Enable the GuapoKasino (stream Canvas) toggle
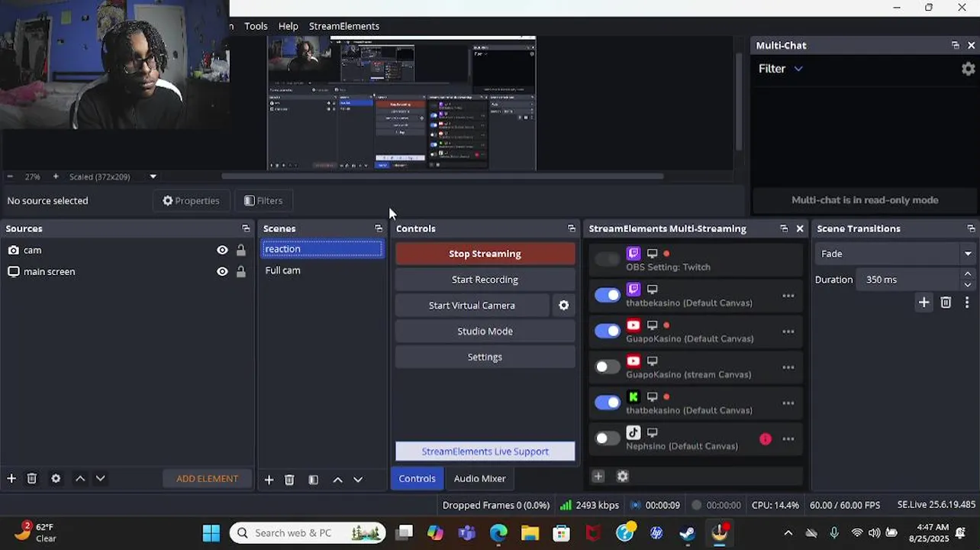Viewport: 980px width, 550px height. pos(608,367)
